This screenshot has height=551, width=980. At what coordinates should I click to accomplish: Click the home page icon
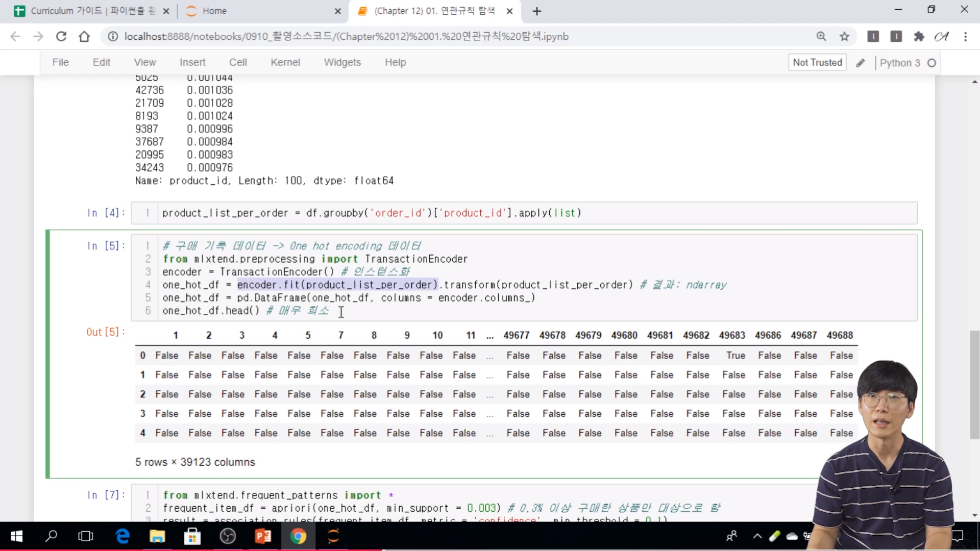pos(84,36)
